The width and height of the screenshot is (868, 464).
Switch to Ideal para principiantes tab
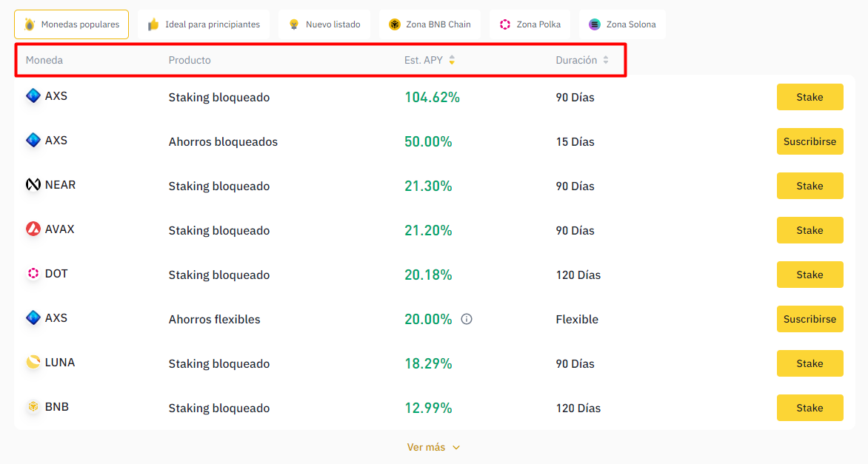pos(204,24)
